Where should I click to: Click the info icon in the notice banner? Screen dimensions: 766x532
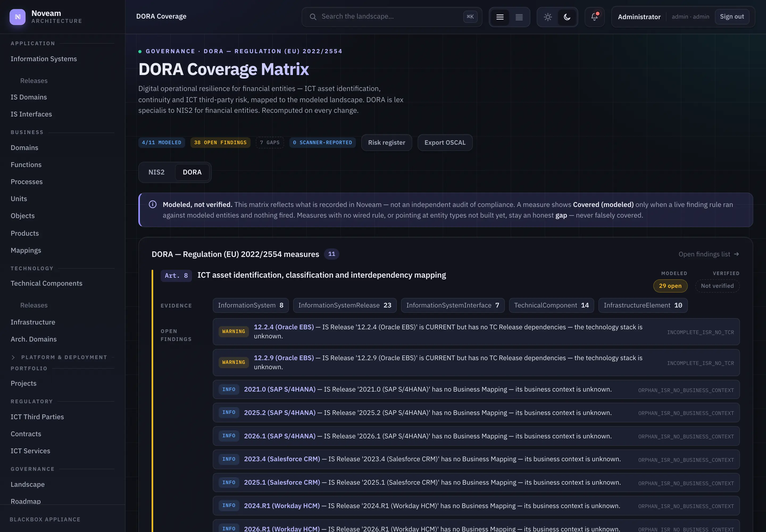point(153,204)
